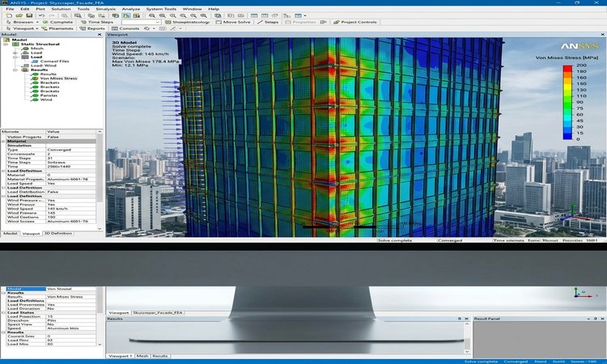Click the Complete green check icon

[x=45, y=22]
